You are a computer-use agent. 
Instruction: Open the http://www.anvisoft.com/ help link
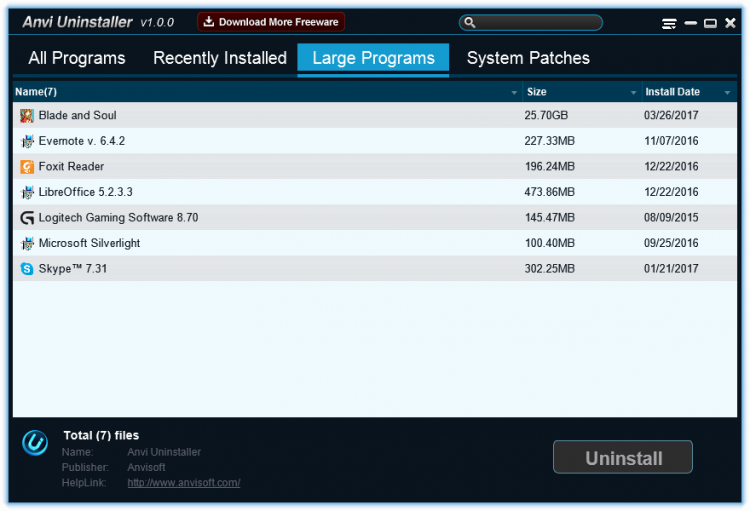[184, 482]
